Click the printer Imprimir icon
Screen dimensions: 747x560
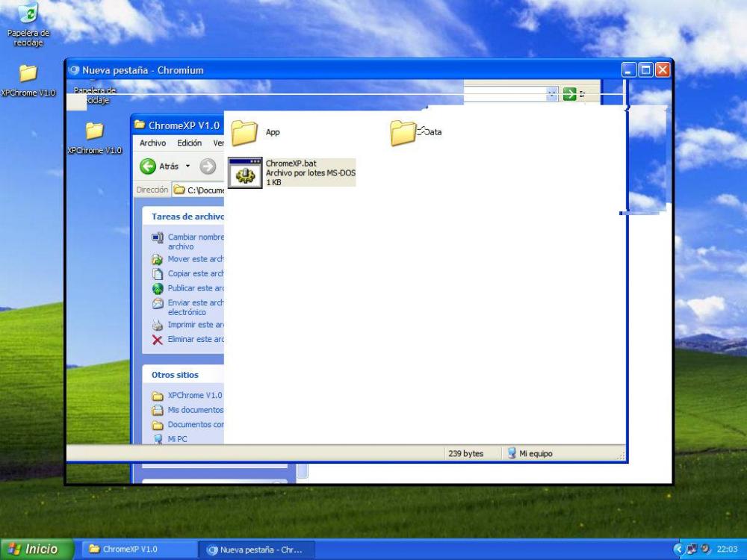pyautogui.click(x=158, y=326)
